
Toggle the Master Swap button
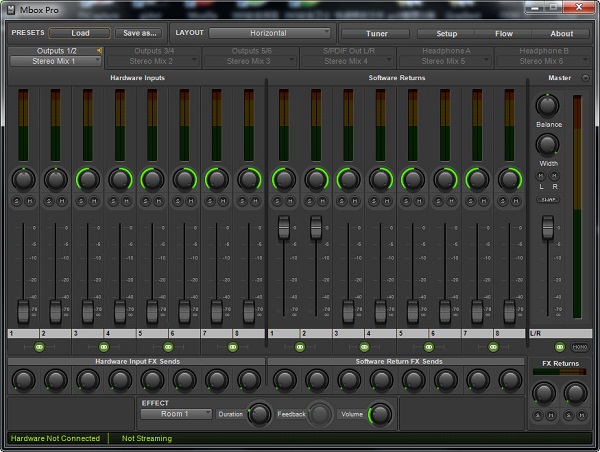tap(548, 199)
